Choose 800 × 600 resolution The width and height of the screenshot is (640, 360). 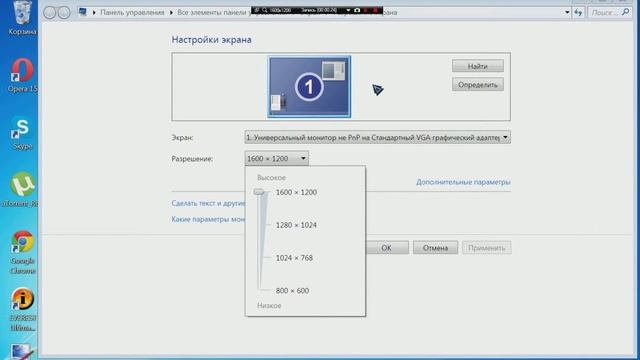coord(292,291)
